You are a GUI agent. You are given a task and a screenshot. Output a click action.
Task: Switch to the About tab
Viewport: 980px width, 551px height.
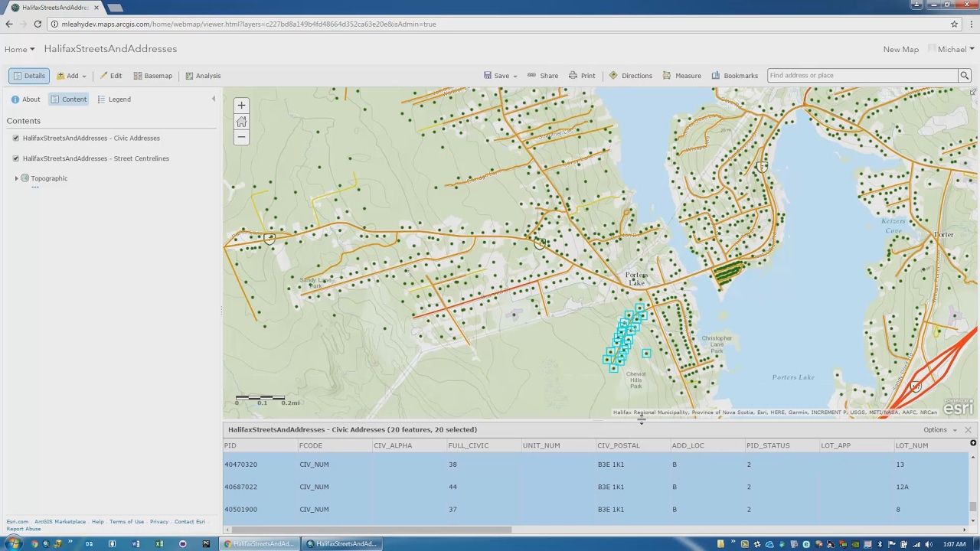[x=25, y=99]
